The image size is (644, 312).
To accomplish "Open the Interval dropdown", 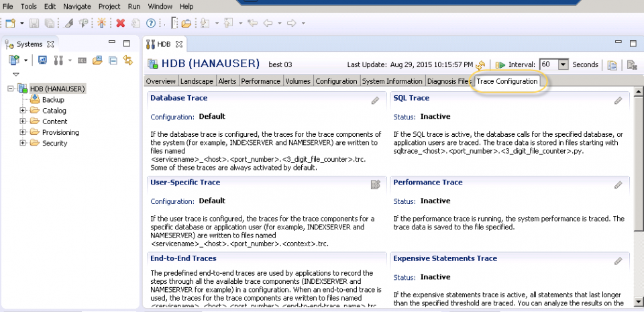I will [563, 65].
